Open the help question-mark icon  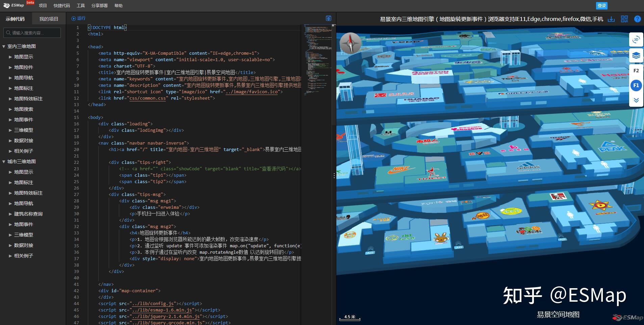pyautogui.click(x=637, y=19)
